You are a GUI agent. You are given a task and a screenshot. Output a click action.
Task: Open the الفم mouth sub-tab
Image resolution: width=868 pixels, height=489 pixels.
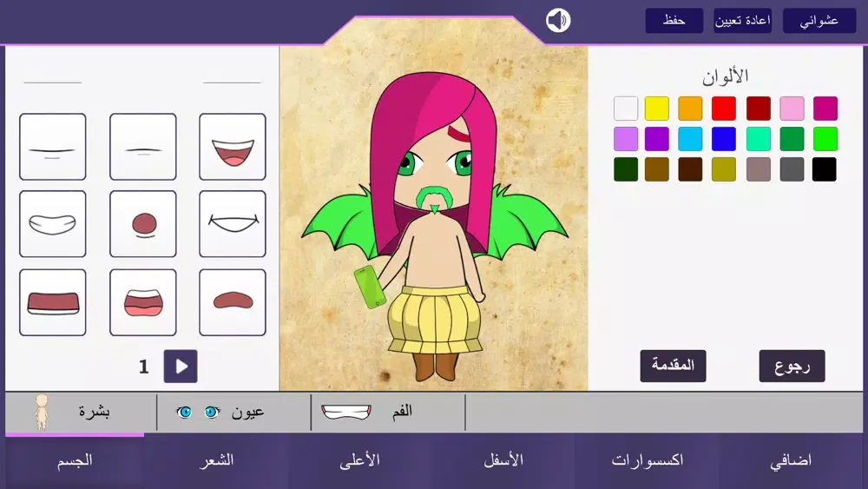pyautogui.click(x=389, y=412)
